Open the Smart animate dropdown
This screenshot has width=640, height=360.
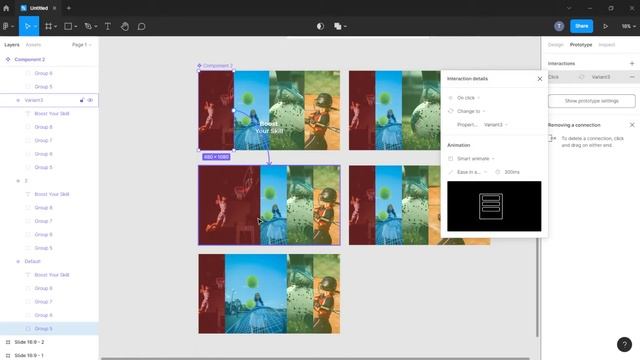pos(475,158)
